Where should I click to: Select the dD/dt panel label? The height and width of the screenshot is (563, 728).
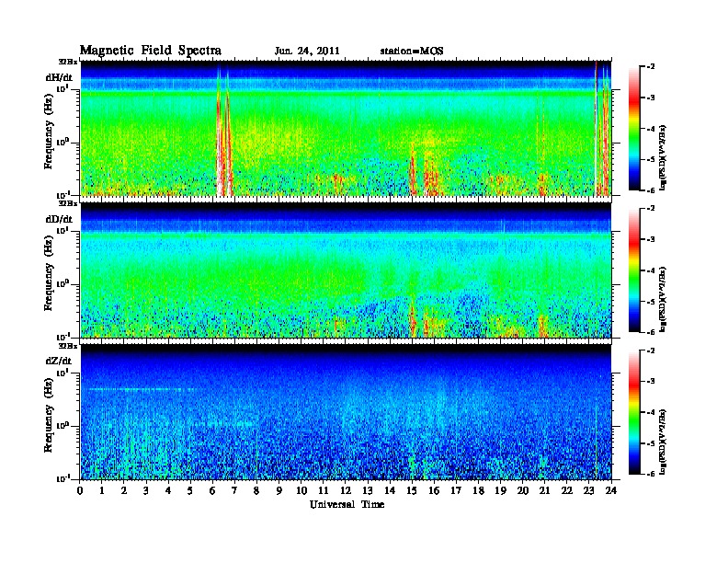(x=59, y=219)
